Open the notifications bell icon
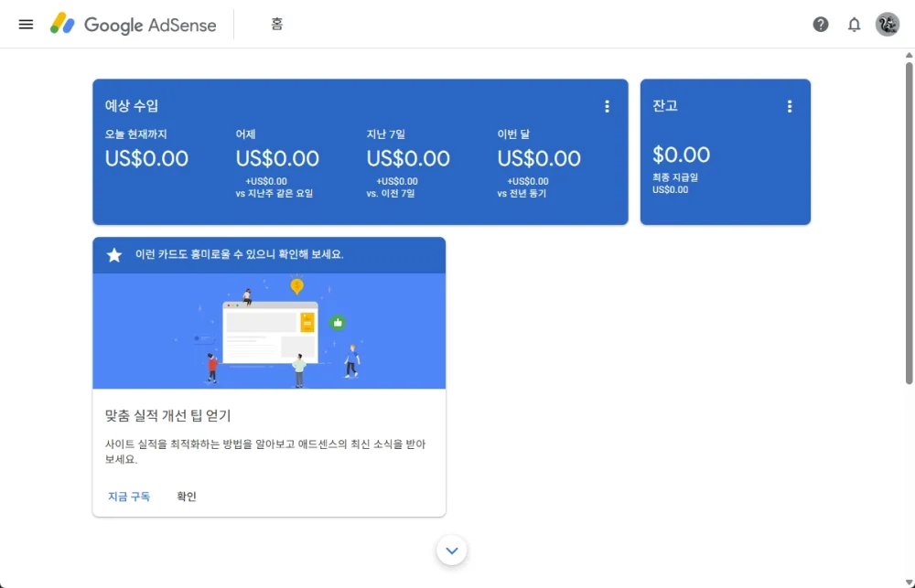The width and height of the screenshot is (915, 588). coord(854,25)
